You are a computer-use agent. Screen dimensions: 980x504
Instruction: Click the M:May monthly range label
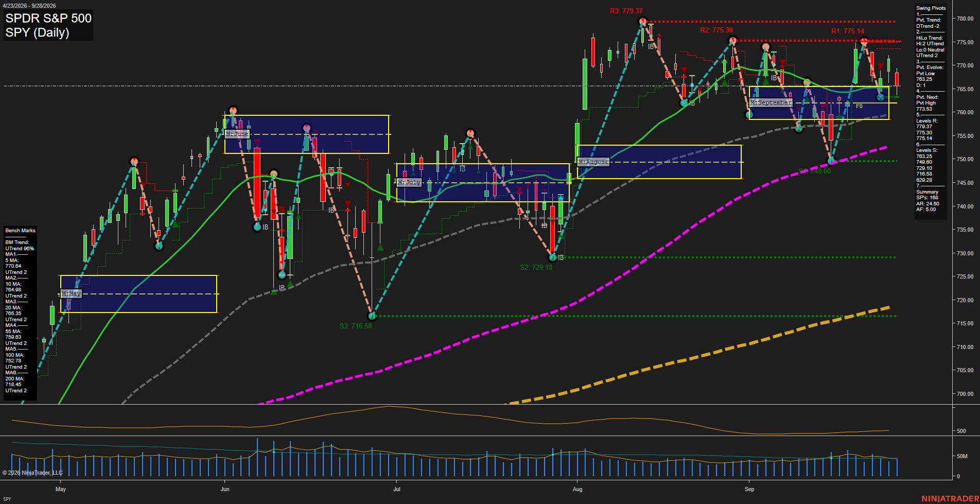(x=71, y=293)
